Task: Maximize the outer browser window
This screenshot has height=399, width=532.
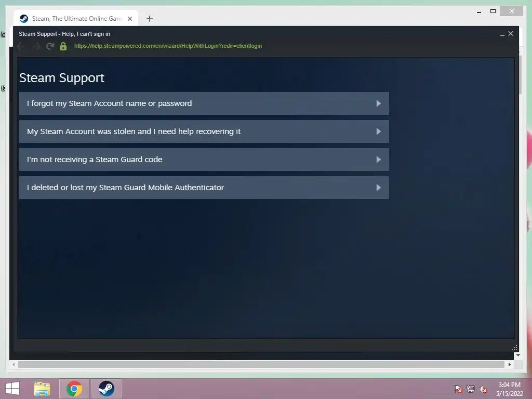Action: [493, 11]
